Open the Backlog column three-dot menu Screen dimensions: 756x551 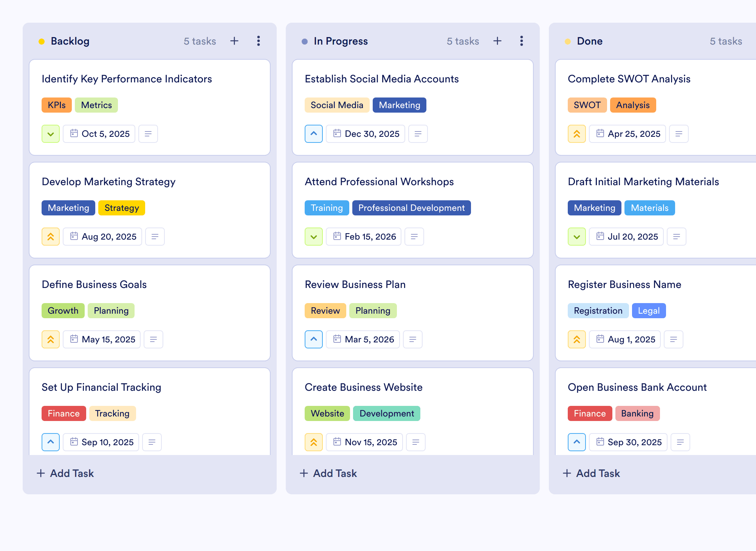(x=259, y=41)
